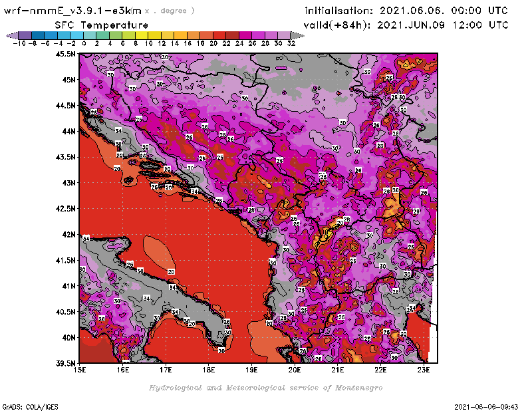Click the '42N' latitude axis label

click(x=68, y=235)
